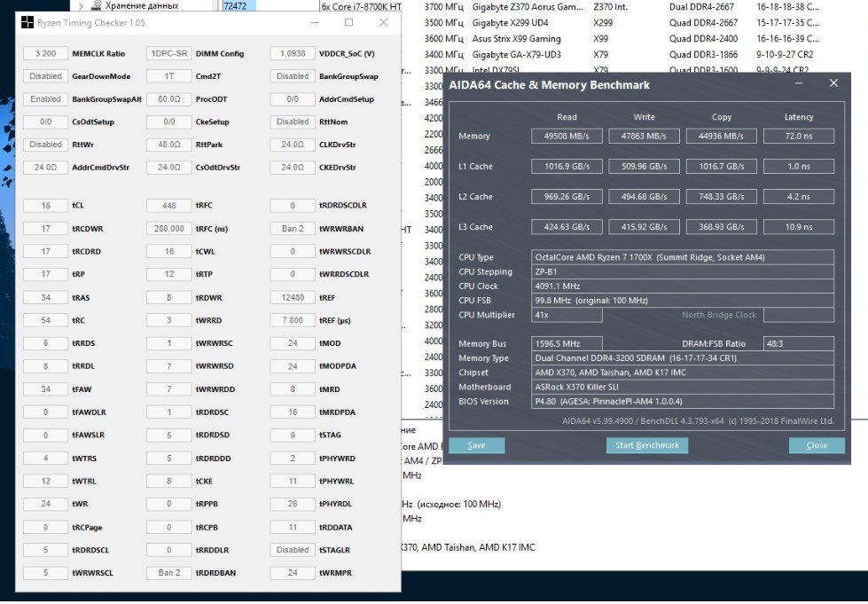
Task: Click the L3 Cache Latency field 10.9 ns
Action: [x=799, y=227]
